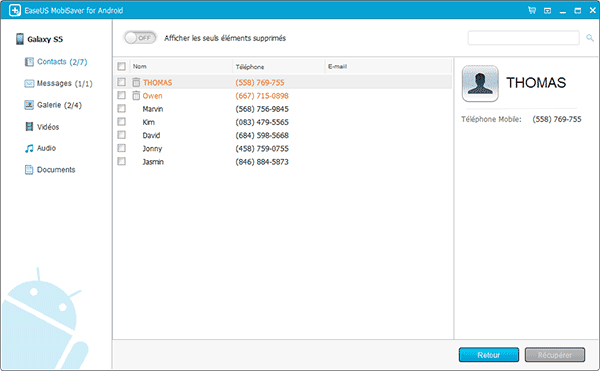Click the trash icon next to THOMAS
This screenshot has height=371, width=600.
[136, 82]
